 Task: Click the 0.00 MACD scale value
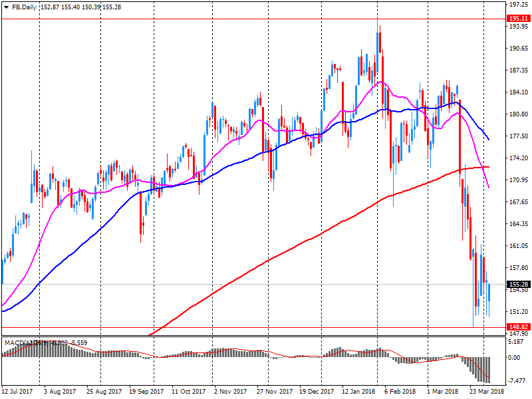[x=514, y=357]
